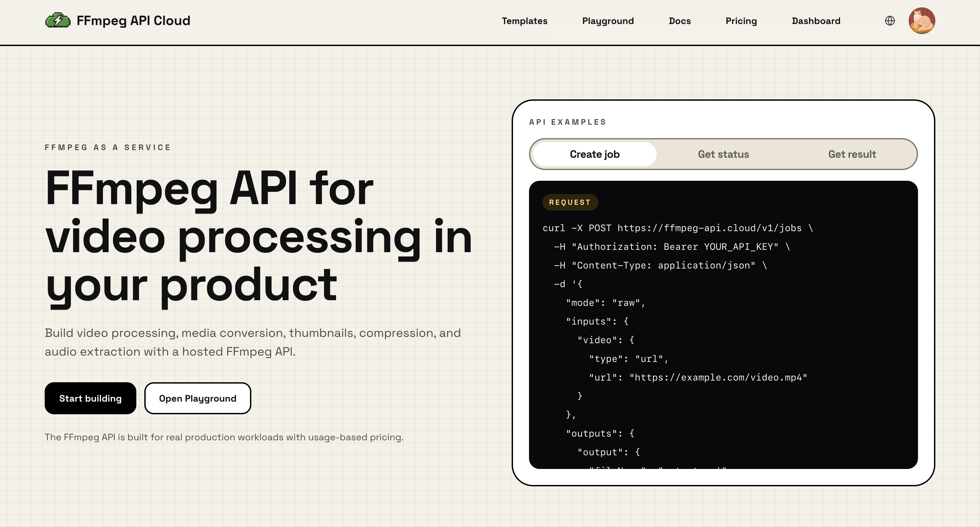The image size is (980, 527).
Task: Open the Playground menu item
Action: pyautogui.click(x=608, y=21)
